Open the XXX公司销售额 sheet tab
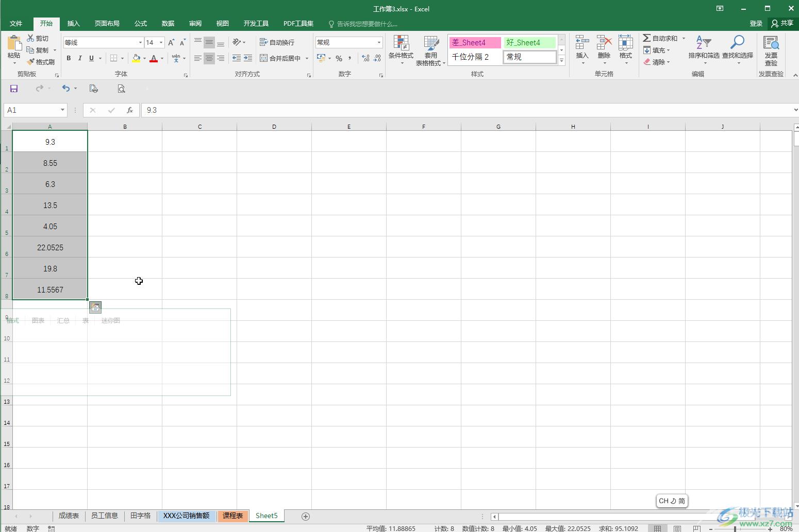 point(186,516)
